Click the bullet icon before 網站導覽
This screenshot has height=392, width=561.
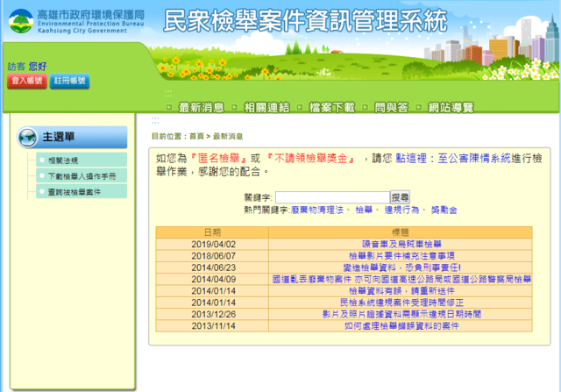(419, 107)
